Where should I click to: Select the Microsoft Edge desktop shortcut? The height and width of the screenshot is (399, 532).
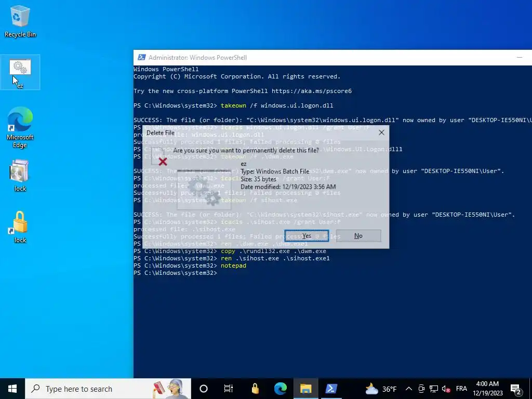point(20,128)
